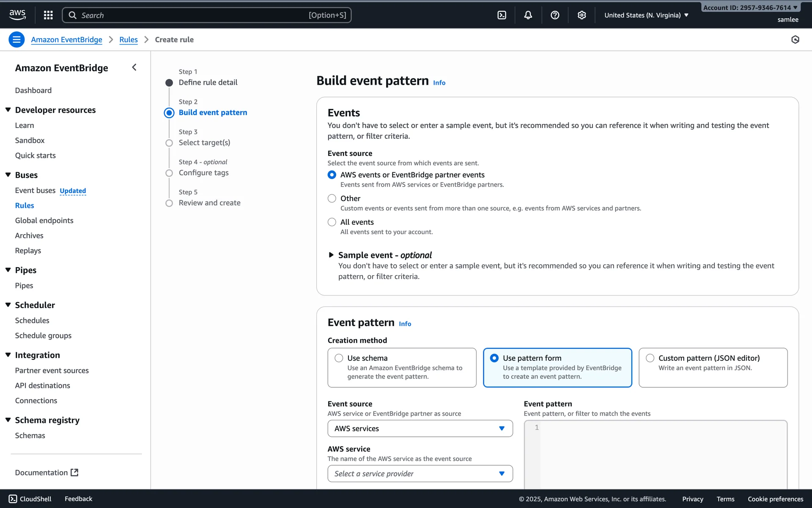Open the AWS services event source dropdown
Screen dimensions: 812x508
point(420,428)
